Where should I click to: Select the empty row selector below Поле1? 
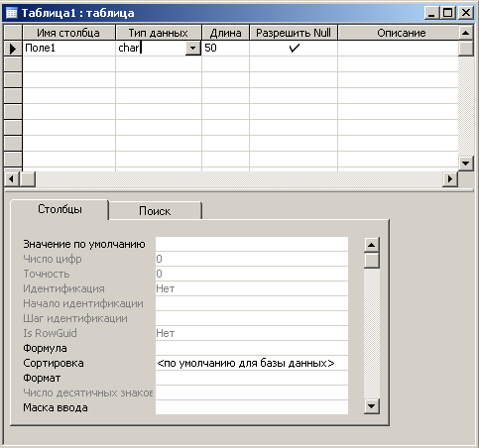pos(13,64)
